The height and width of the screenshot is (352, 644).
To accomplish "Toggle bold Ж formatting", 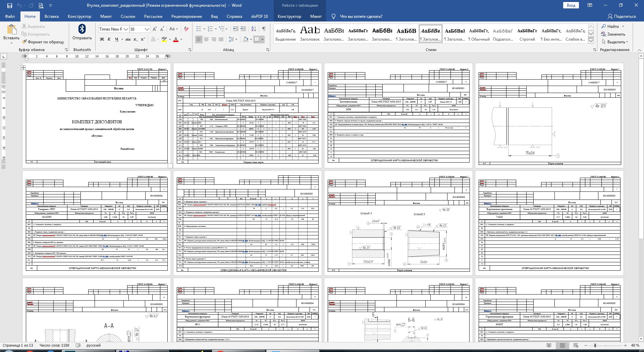I will pos(102,40).
